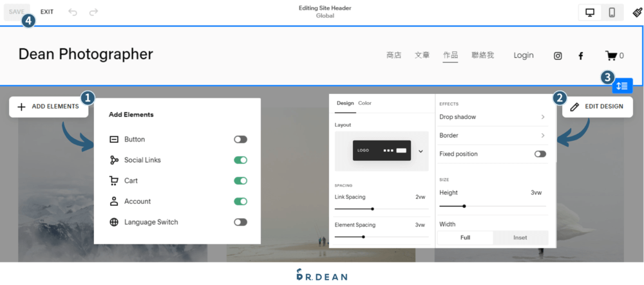Image resolution: width=644 pixels, height=285 pixels.
Task: Click the Login link in header
Action: (x=524, y=55)
